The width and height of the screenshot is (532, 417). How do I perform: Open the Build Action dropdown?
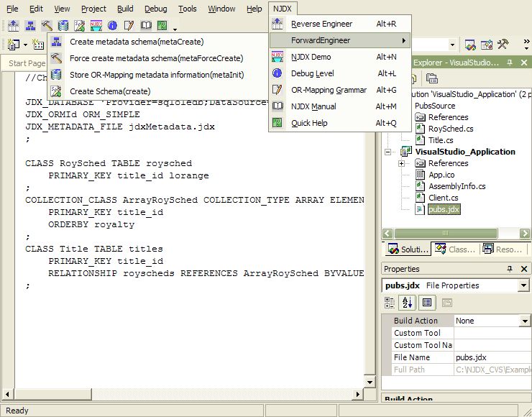(525, 321)
